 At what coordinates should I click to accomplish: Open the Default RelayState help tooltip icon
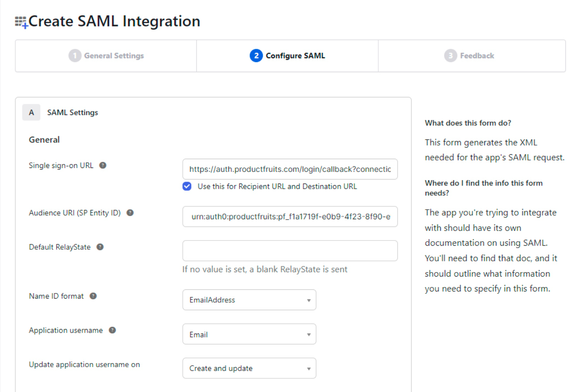coord(100,247)
